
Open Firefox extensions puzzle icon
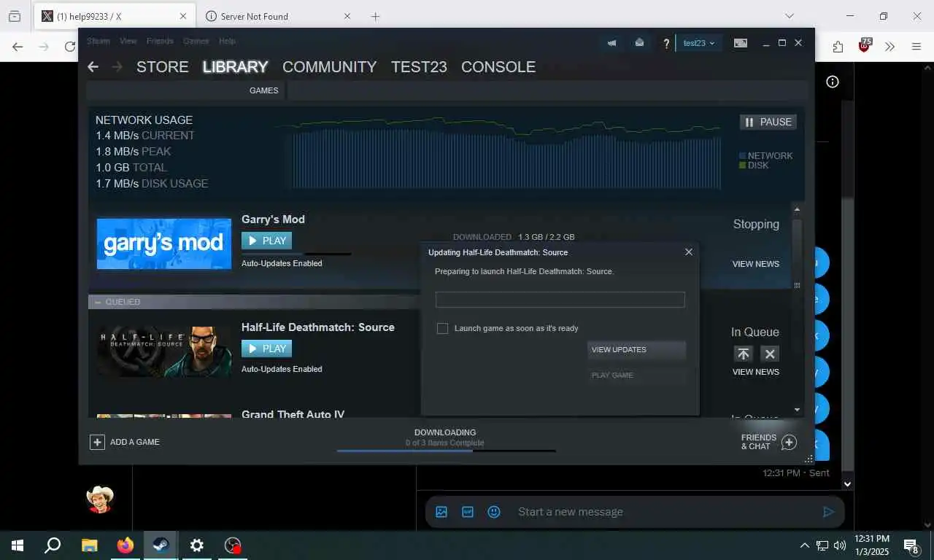[x=838, y=47]
